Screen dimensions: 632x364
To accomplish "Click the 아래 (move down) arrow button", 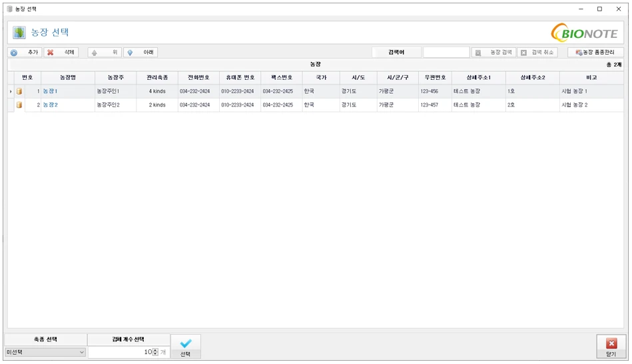I will tap(141, 53).
